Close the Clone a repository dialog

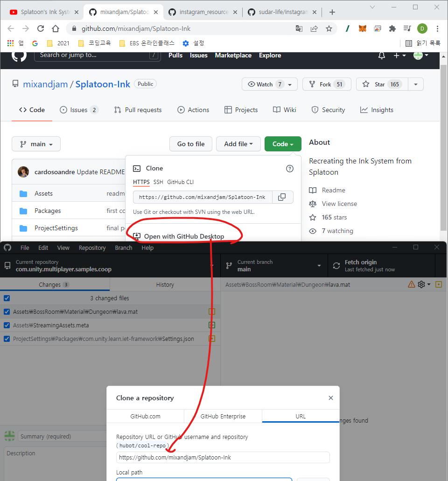pyautogui.click(x=330, y=398)
